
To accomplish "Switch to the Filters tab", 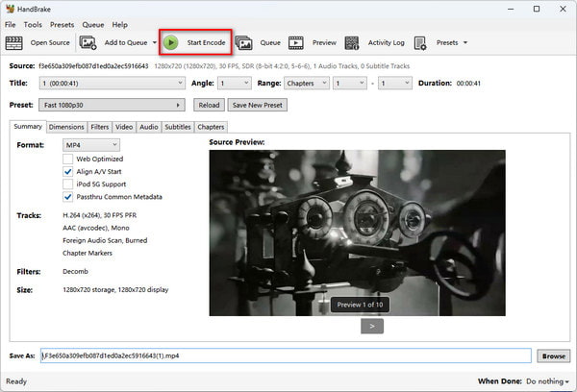I will point(100,127).
